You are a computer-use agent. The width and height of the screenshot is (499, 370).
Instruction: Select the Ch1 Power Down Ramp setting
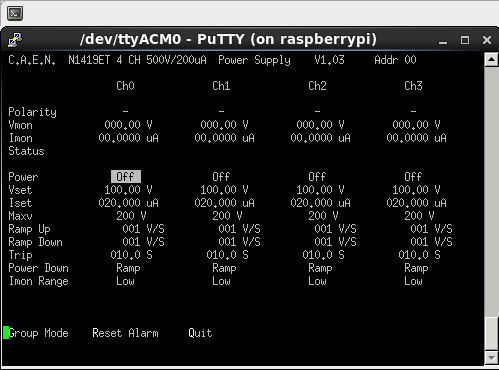click(224, 268)
